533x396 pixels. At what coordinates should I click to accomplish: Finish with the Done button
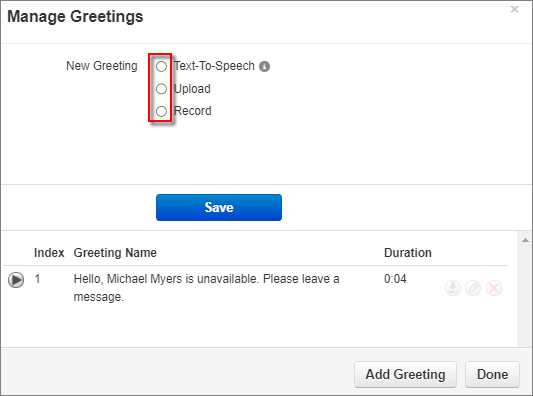[x=493, y=374]
